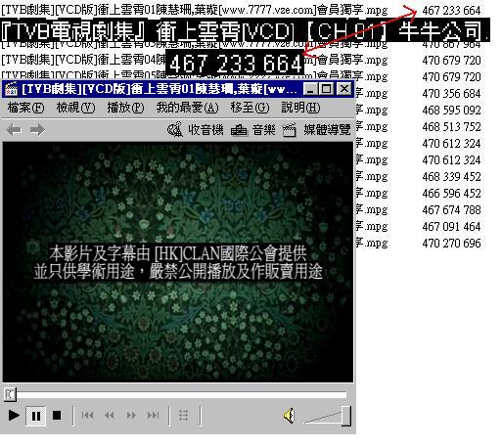Open the 我的最愛(A) menu

(x=187, y=108)
